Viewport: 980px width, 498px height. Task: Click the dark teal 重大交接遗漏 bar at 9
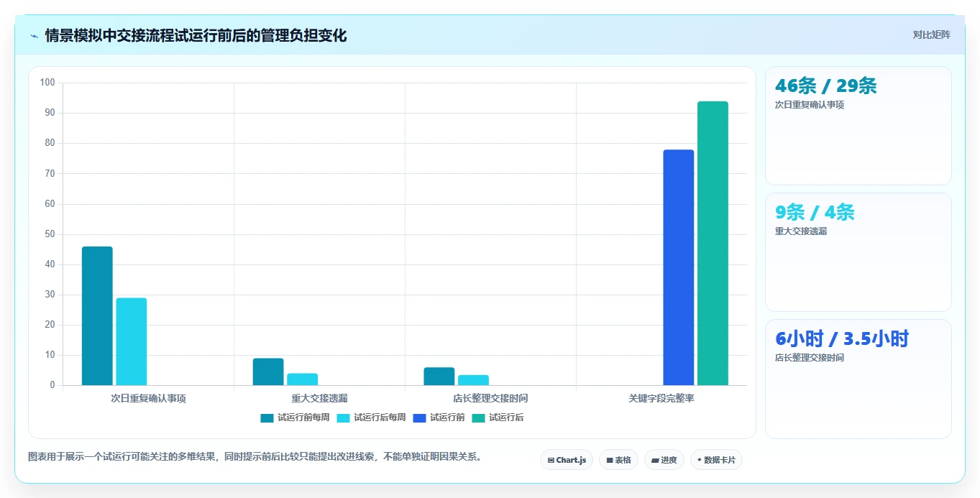coord(268,372)
